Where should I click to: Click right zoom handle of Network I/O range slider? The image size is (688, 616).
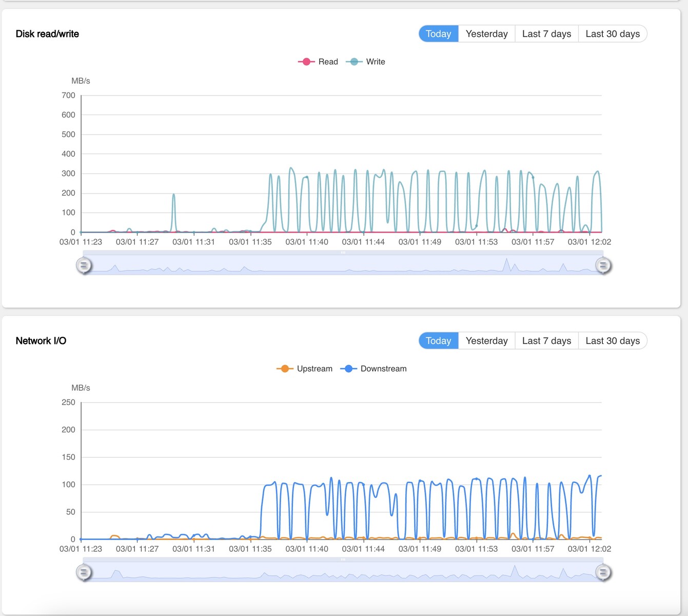point(603,572)
